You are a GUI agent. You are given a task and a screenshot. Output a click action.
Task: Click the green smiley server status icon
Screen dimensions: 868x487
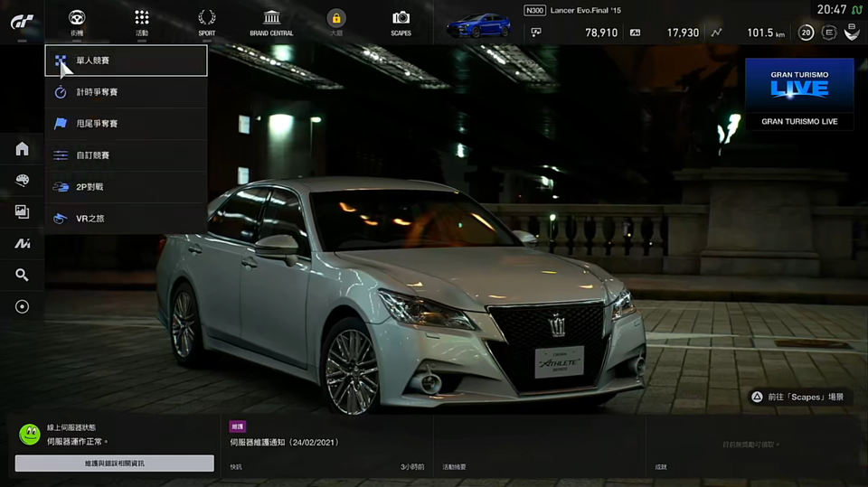[29, 435]
